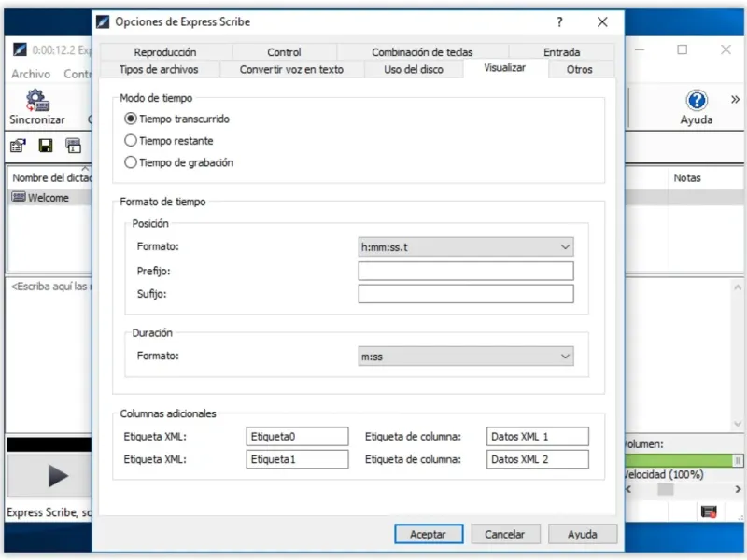The width and height of the screenshot is (747, 560).
Task: Click the Sufijo input field
Action: tap(465, 294)
